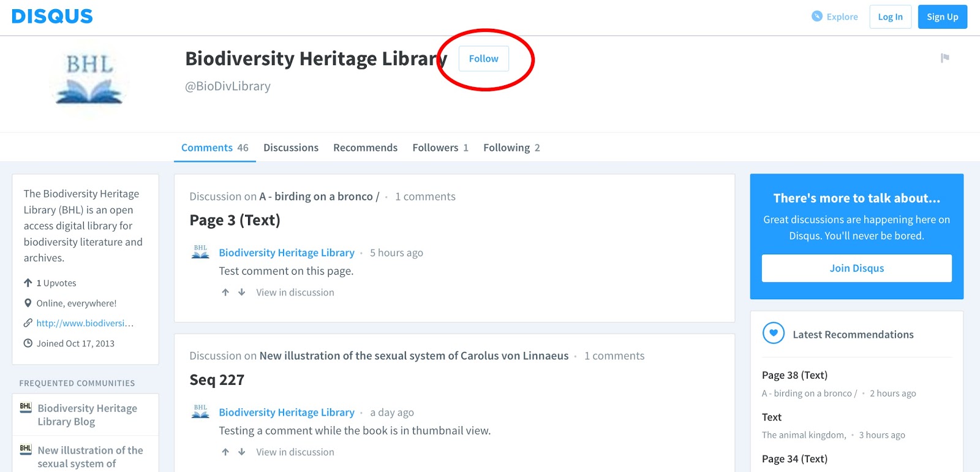
Task: Show the Followers tab
Action: pyautogui.click(x=440, y=148)
